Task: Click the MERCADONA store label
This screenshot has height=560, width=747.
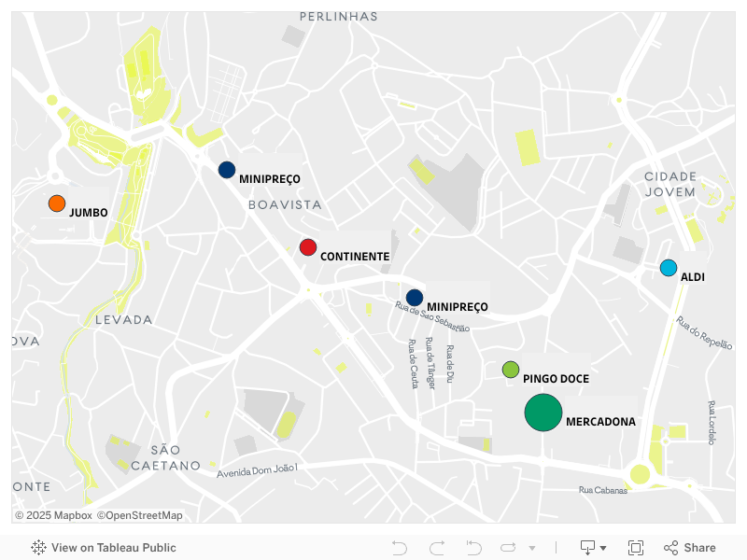Action: point(600,422)
